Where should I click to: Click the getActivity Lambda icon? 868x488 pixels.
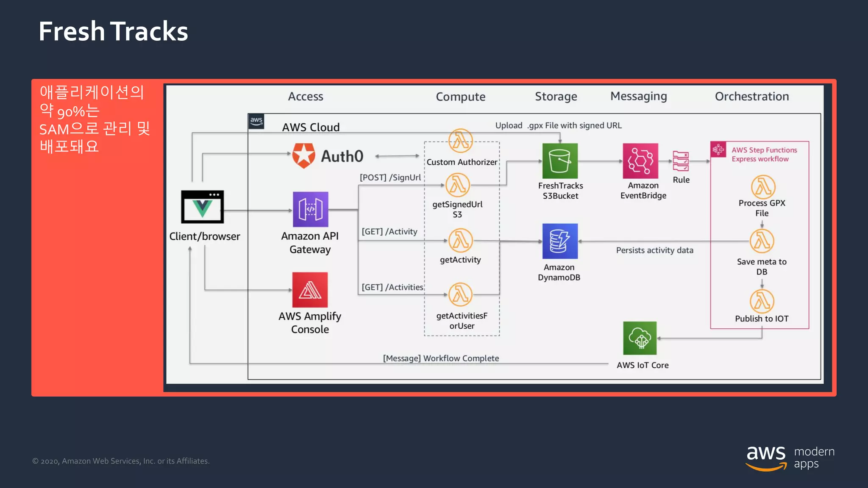click(x=460, y=241)
